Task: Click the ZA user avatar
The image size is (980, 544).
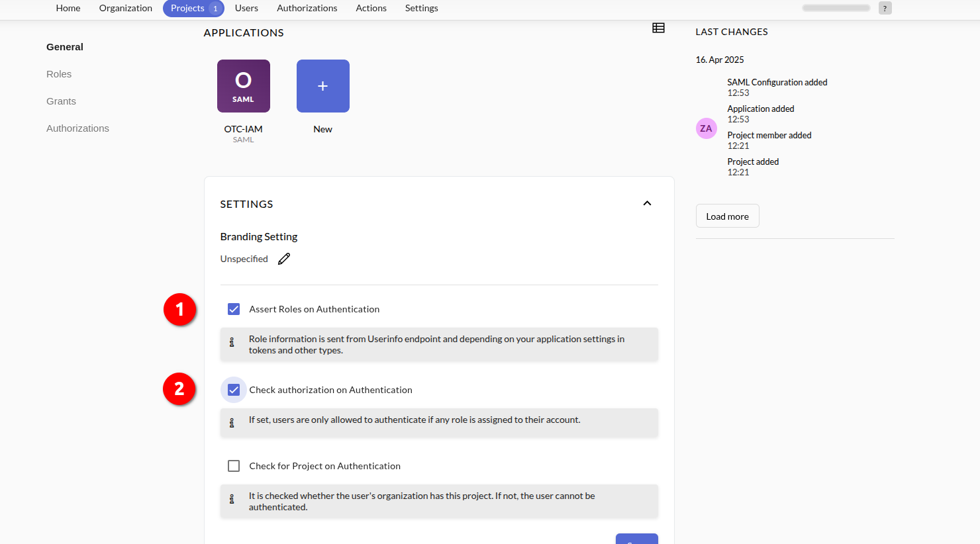Action: [706, 128]
